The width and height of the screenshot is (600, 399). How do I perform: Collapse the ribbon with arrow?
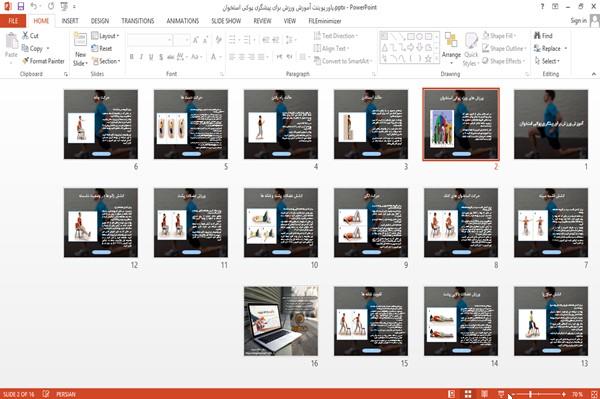(593, 74)
